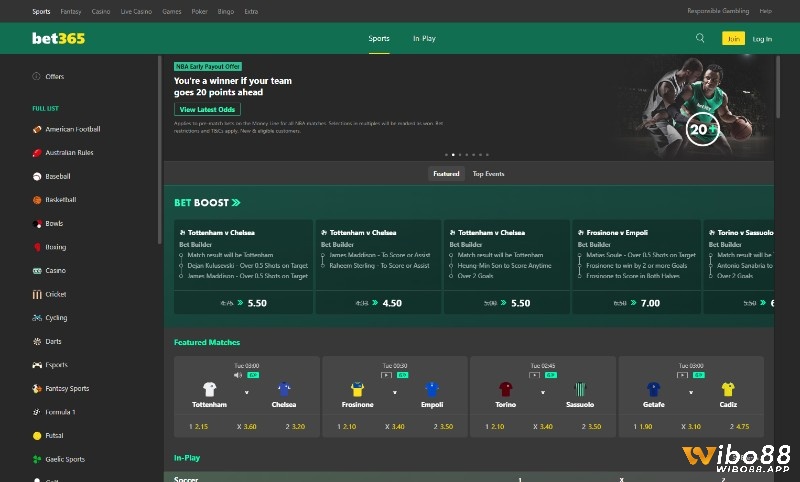
Task: Open the search magnifier icon
Action: [x=700, y=38]
